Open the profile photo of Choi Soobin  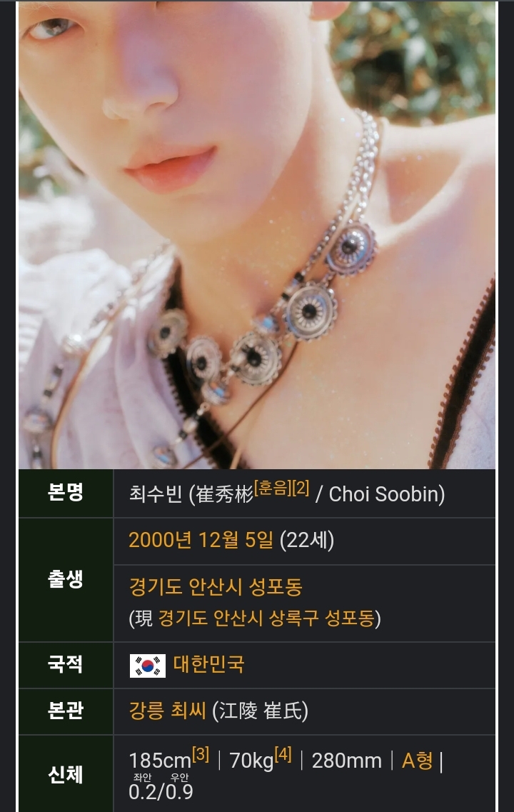257,234
